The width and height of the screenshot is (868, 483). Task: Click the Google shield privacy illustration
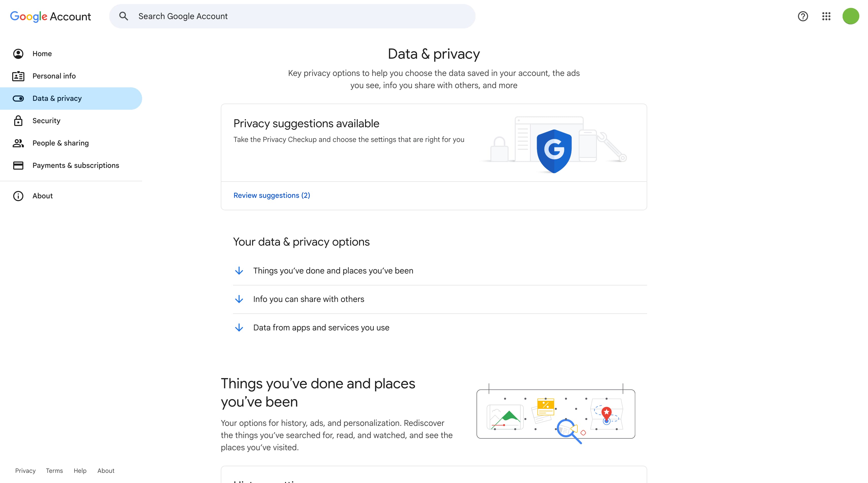point(554,151)
